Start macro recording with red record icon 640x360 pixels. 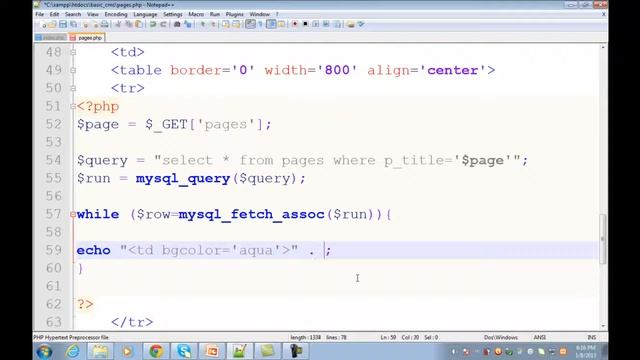point(295,24)
